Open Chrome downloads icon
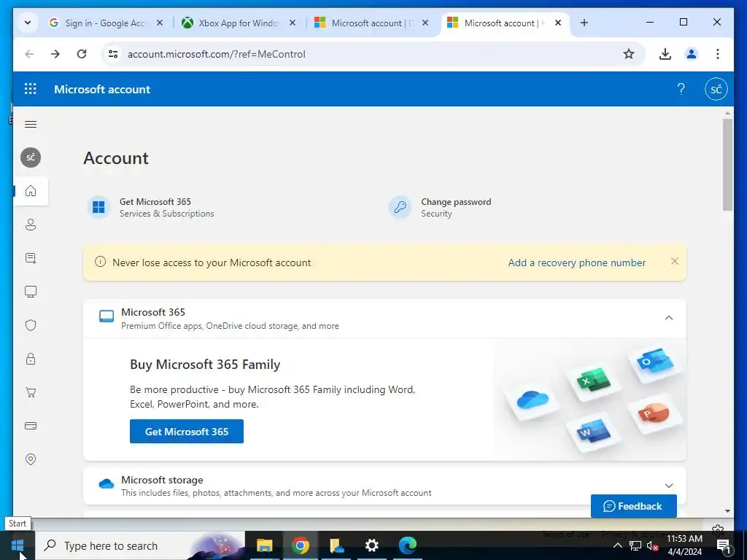 pyautogui.click(x=665, y=54)
